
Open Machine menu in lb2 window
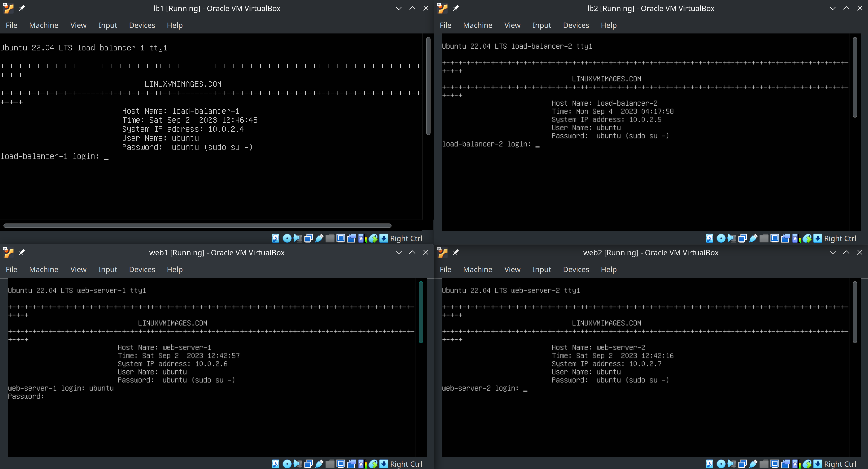tap(478, 25)
